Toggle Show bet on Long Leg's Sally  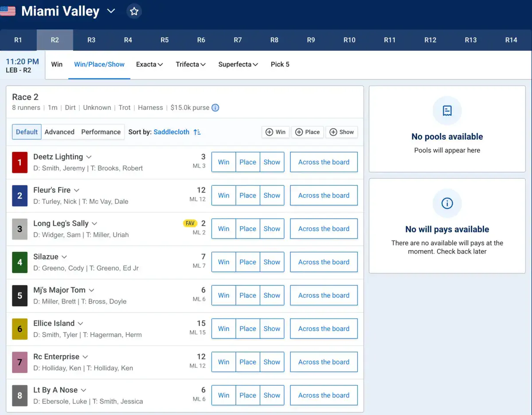point(272,229)
